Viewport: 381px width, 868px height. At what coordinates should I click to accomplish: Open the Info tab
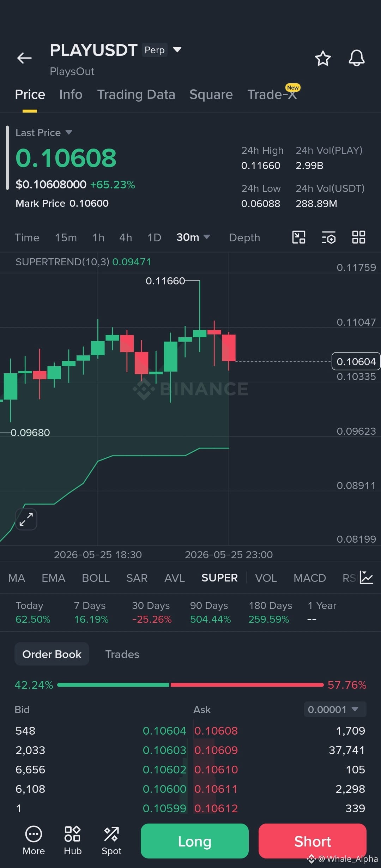tap(71, 95)
